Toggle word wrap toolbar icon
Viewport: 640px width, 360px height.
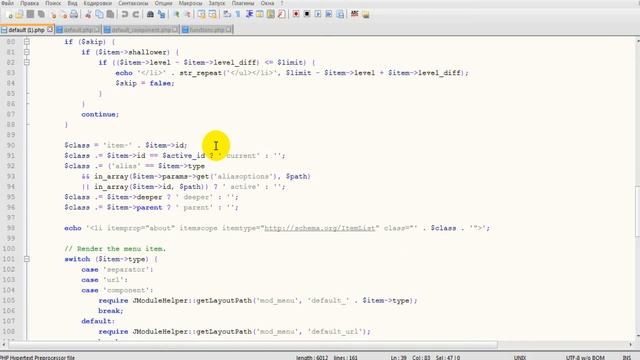(227, 15)
